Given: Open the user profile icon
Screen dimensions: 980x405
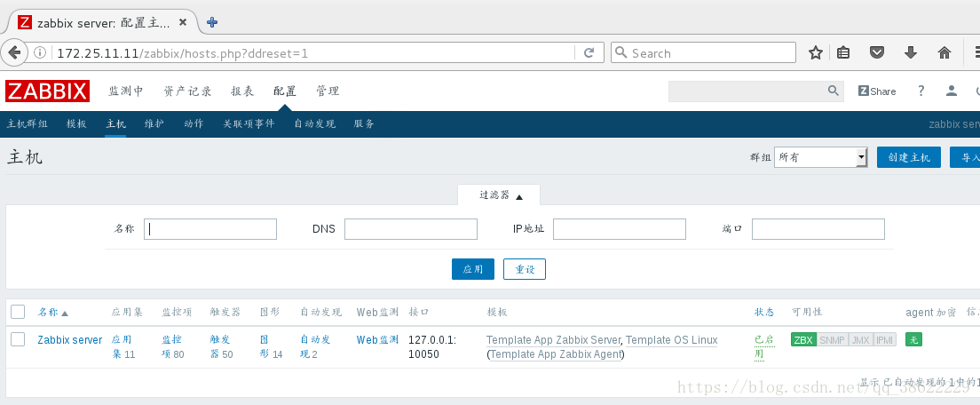Looking at the screenshot, I should click(952, 91).
